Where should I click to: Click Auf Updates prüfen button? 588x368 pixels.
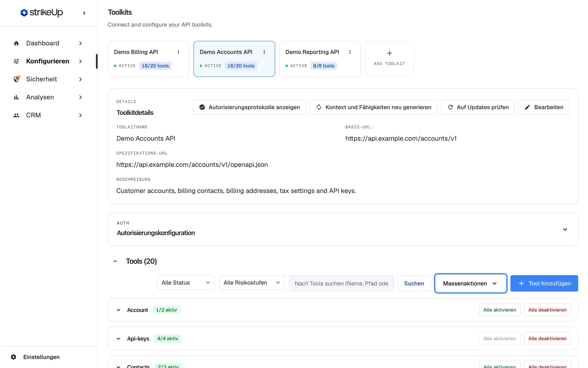[478, 107]
